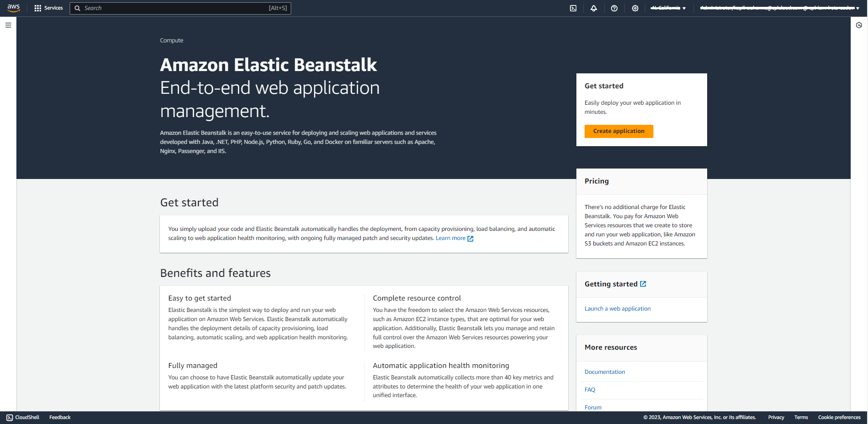Open the FAQ link
This screenshot has height=424, width=868.
tap(590, 390)
